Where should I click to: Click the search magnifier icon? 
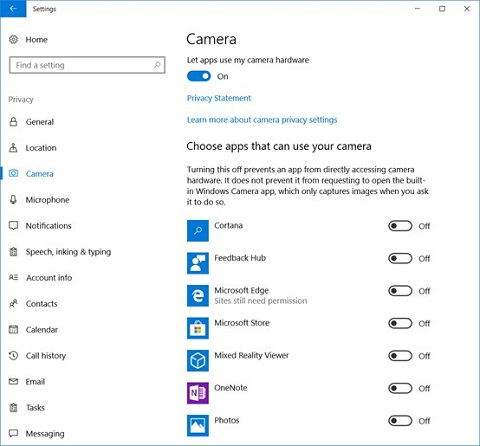157,65
